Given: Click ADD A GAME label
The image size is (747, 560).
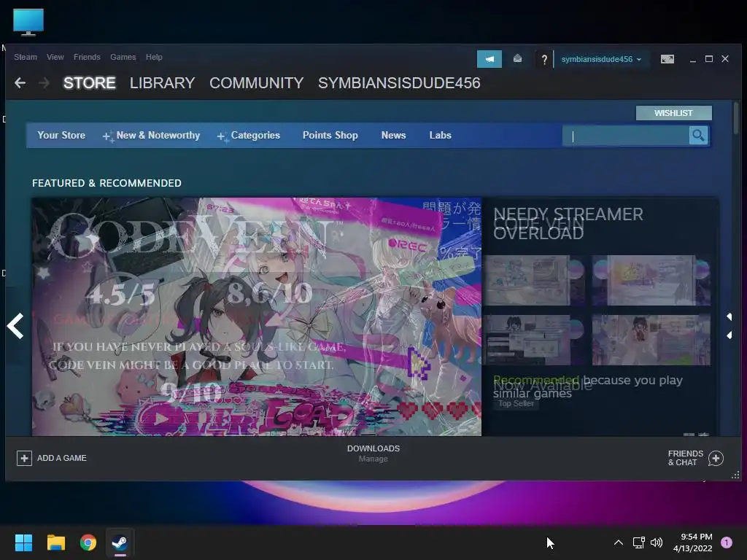Looking at the screenshot, I should 62,458.
